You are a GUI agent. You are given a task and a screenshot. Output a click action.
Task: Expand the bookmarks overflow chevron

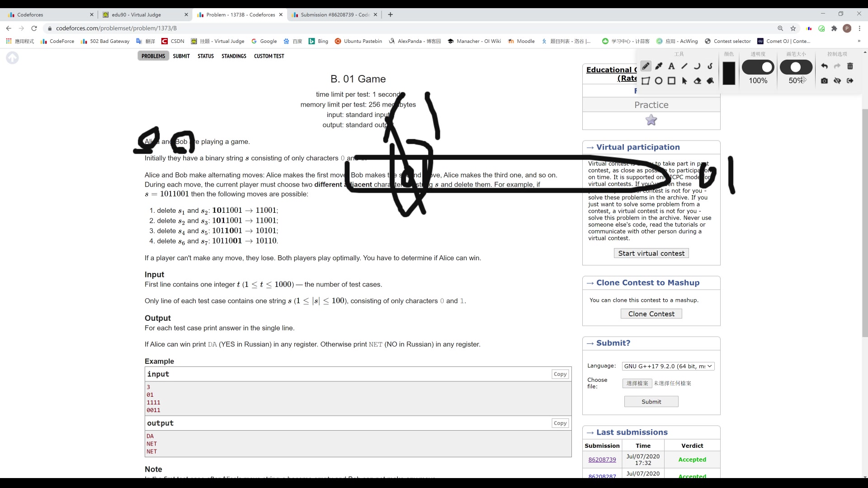pyautogui.click(x=859, y=41)
